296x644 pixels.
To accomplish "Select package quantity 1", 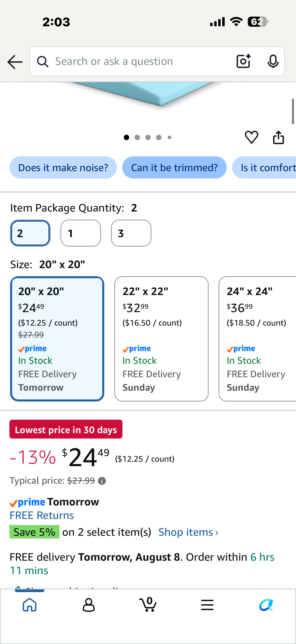I will [x=81, y=233].
